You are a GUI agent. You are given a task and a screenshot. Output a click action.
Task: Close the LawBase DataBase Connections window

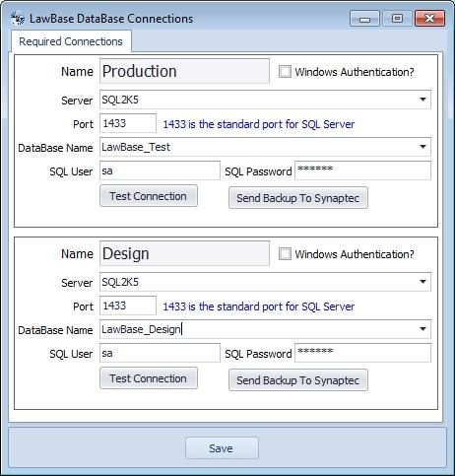[x=429, y=19]
